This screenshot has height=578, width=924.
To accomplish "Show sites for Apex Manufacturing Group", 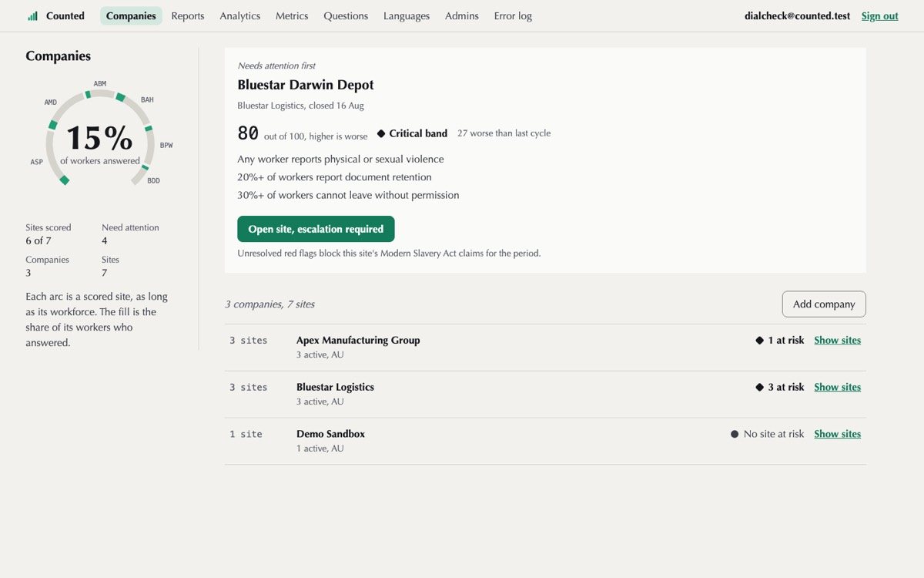I will (837, 340).
